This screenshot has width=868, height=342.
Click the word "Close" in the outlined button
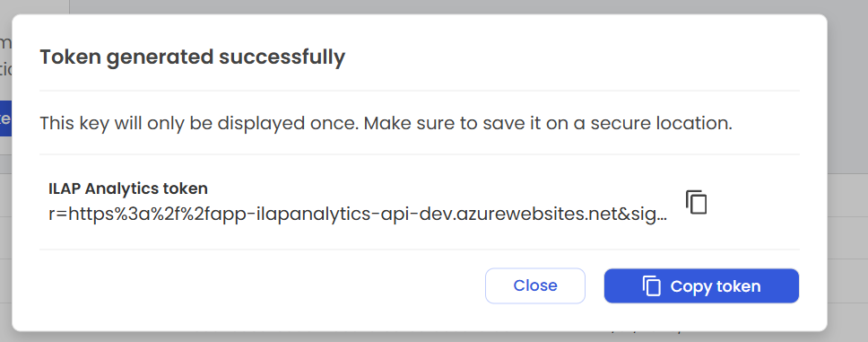pyautogui.click(x=535, y=286)
